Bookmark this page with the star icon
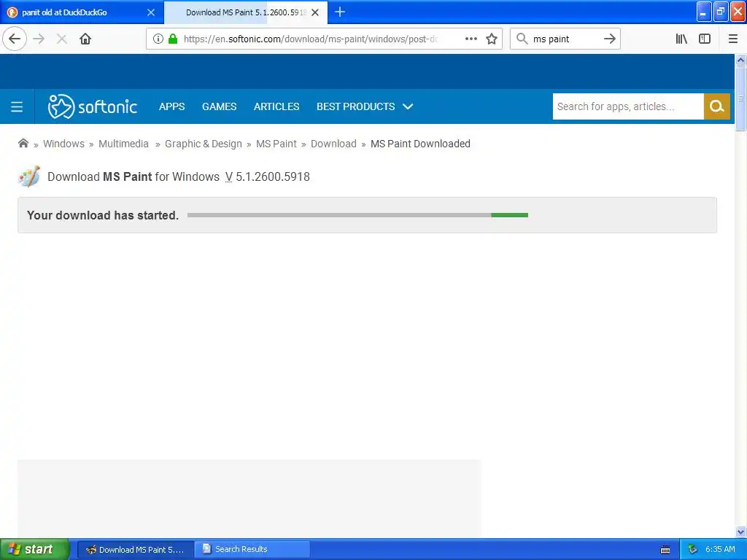This screenshot has height=560, width=747. [492, 39]
